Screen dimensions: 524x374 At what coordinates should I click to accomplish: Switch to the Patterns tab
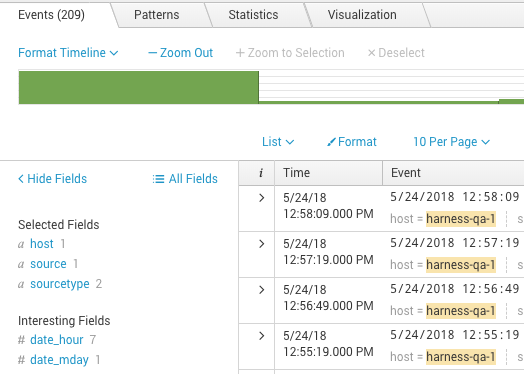pyautogui.click(x=156, y=15)
